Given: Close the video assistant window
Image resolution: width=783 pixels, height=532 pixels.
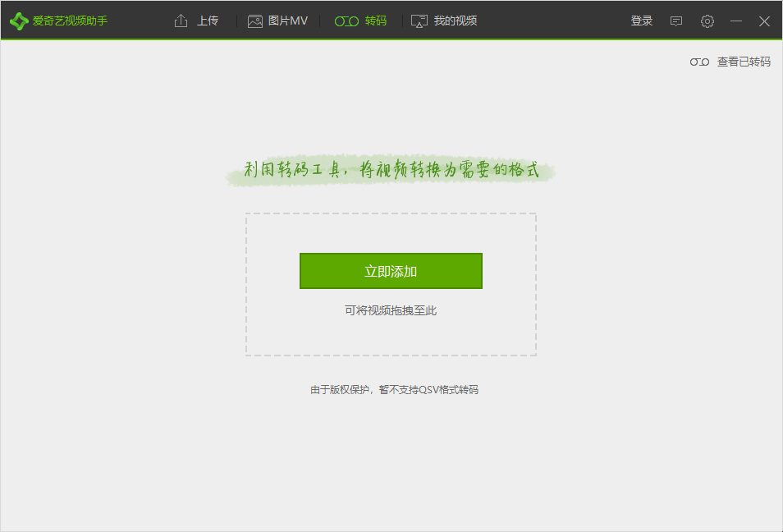Looking at the screenshot, I should click(764, 21).
